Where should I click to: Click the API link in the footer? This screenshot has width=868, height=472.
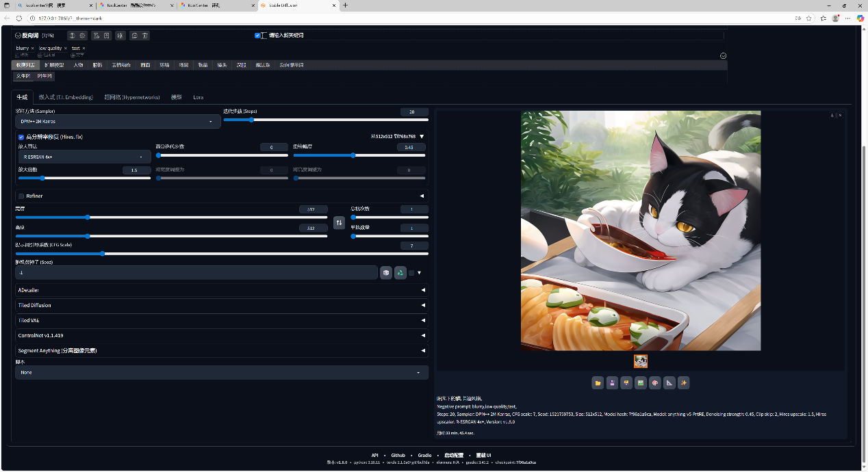[x=374, y=455]
